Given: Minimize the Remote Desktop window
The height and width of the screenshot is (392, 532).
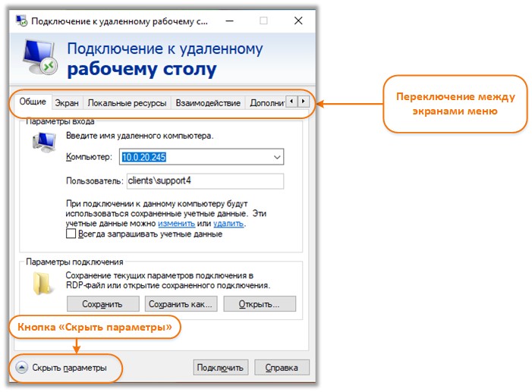Looking at the screenshot, I should click(230, 20).
